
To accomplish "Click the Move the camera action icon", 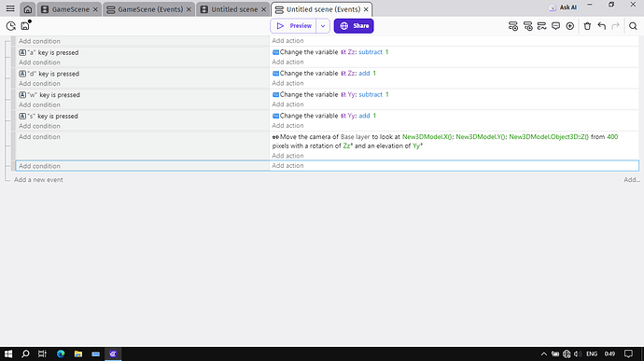I will (x=275, y=137).
